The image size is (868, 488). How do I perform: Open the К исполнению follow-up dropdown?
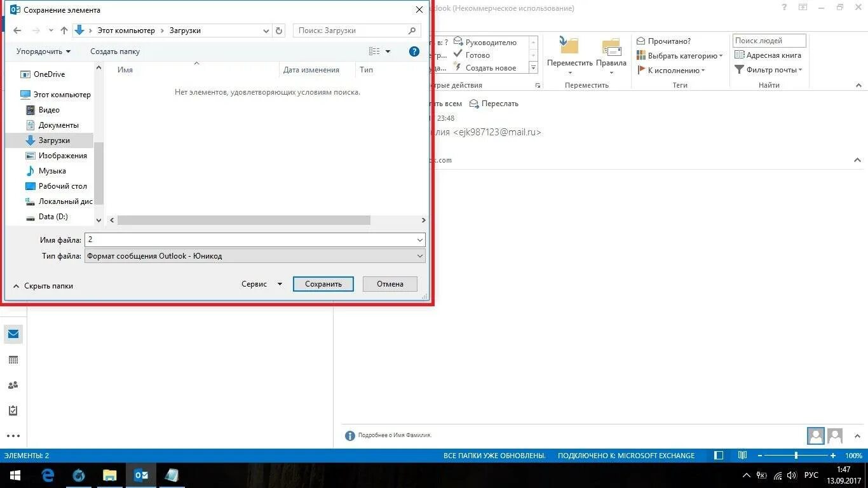671,71
